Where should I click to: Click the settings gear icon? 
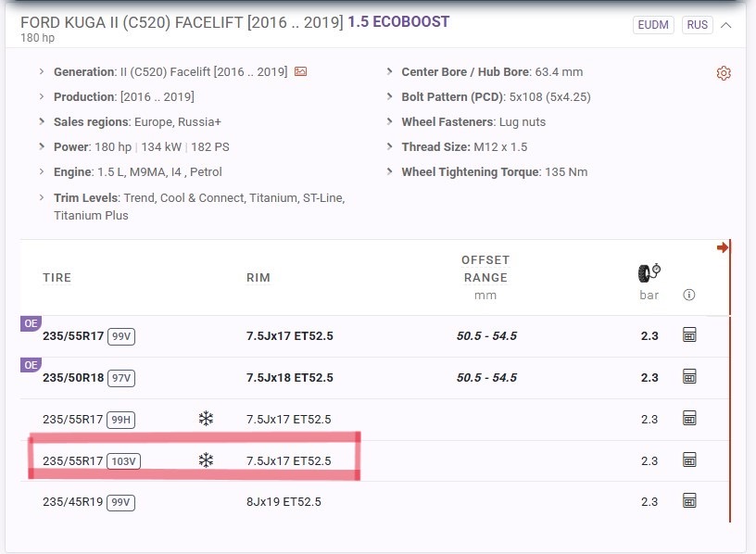point(724,73)
